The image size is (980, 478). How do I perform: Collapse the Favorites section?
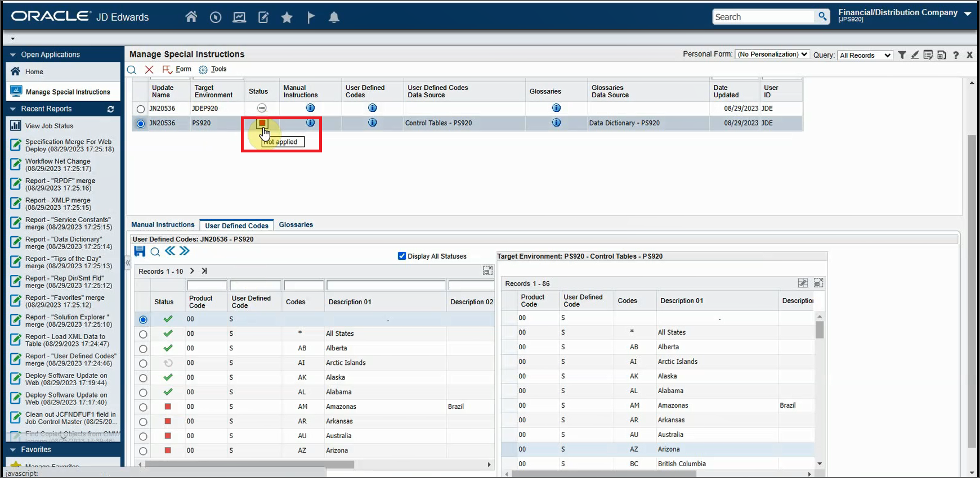tap(12, 450)
